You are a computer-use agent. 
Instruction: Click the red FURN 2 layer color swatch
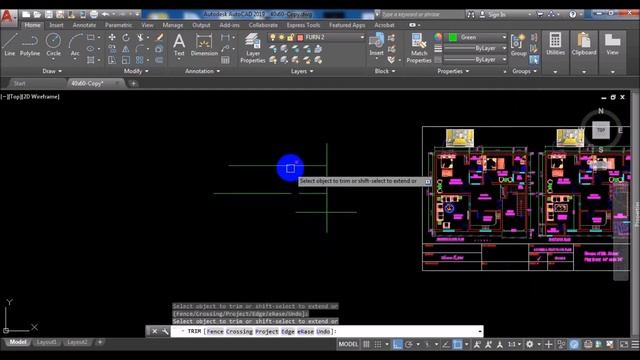300,37
